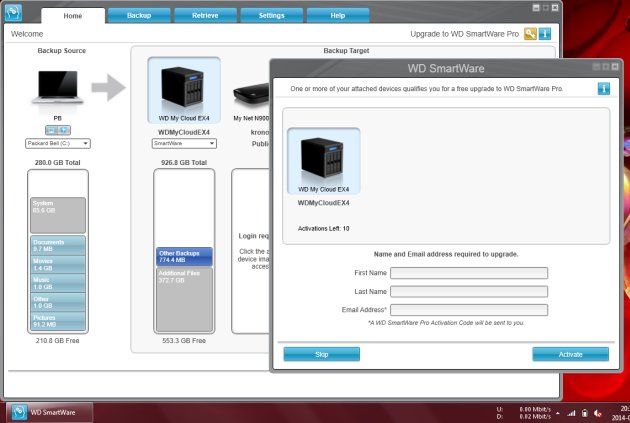Click the Activate button
Image resolution: width=630 pixels, height=423 pixels.
tap(571, 354)
